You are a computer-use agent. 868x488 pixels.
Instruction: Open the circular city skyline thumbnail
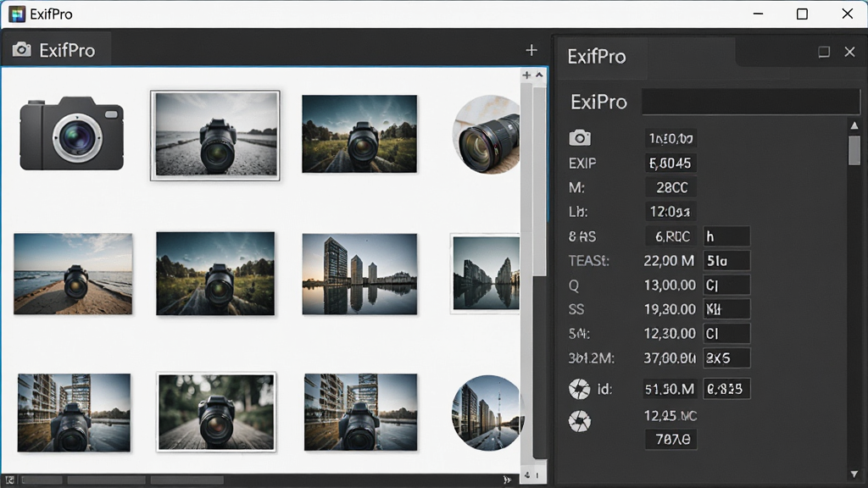click(487, 413)
